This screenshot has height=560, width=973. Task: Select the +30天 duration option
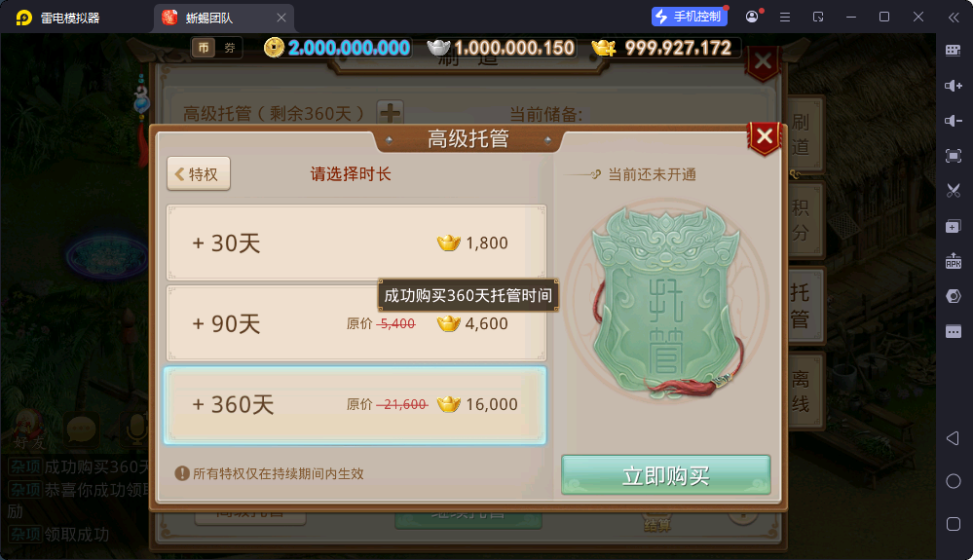click(x=356, y=243)
